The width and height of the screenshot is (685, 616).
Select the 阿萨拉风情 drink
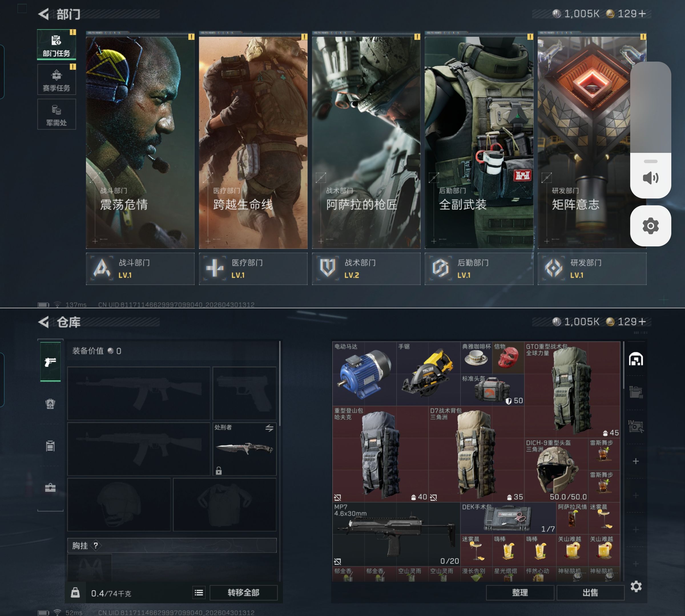(572, 518)
